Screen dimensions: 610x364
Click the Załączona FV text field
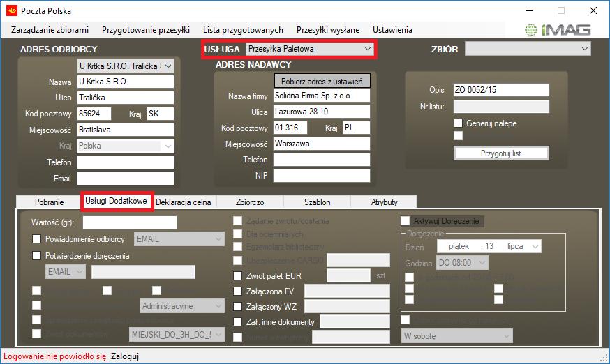click(347, 291)
